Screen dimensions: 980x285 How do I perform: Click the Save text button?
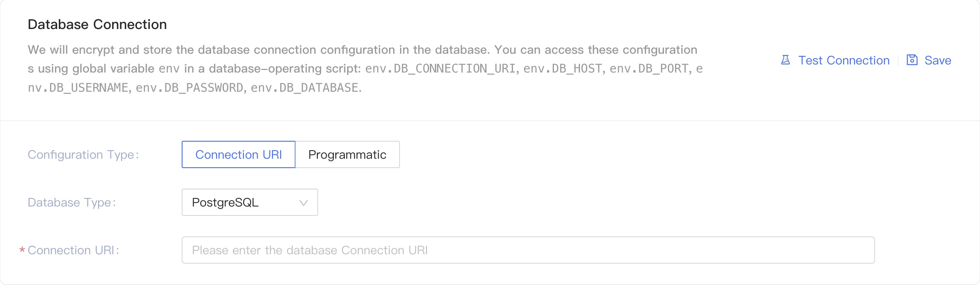pos(937,60)
